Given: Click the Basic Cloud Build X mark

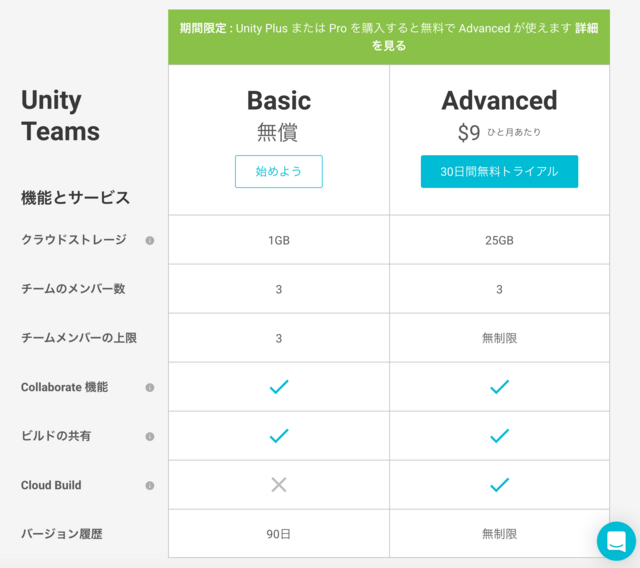Looking at the screenshot, I should (279, 485).
